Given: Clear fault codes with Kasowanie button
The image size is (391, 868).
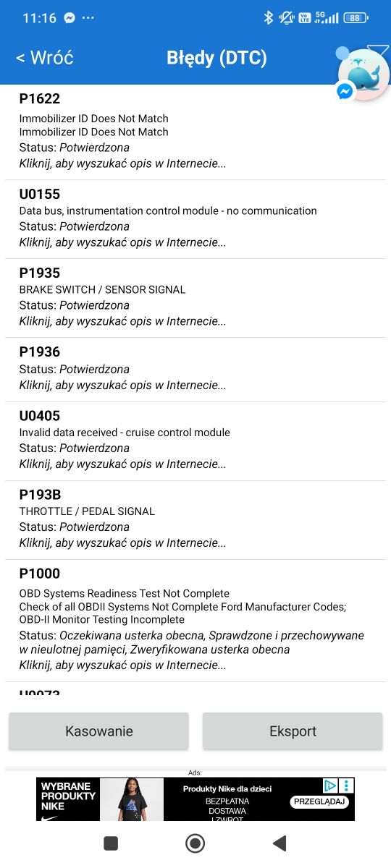Looking at the screenshot, I should (98, 731).
